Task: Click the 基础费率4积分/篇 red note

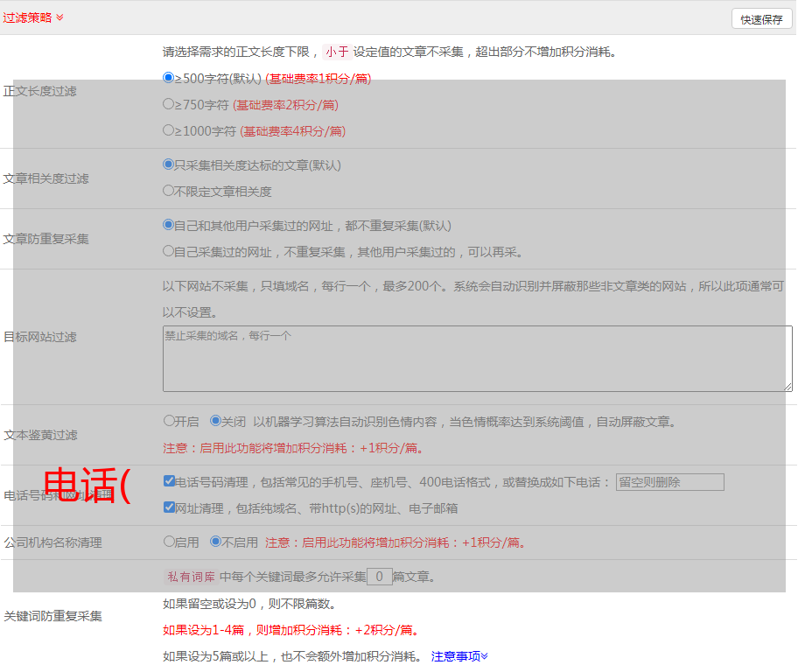Action: [x=292, y=131]
